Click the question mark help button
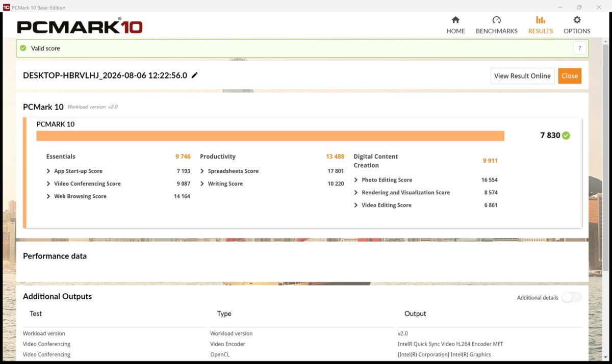This screenshot has height=364, width=612. 579,48
